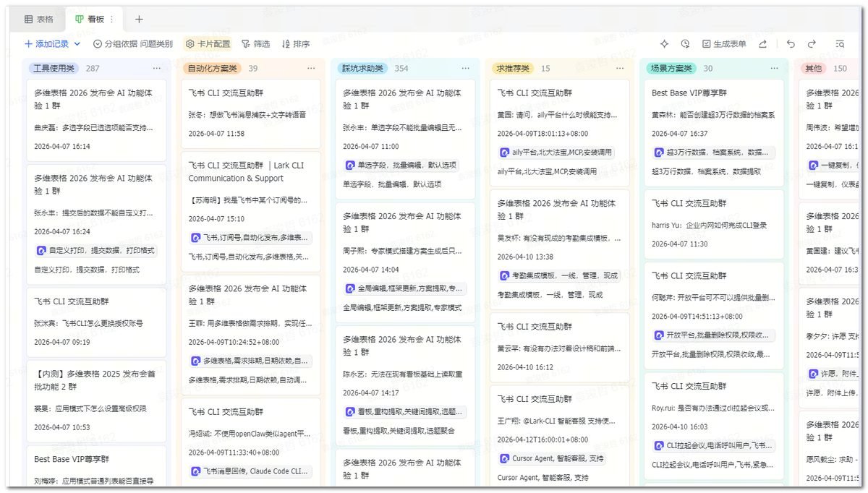Click the AI icon on 看板,重构提取 tag

click(x=350, y=411)
